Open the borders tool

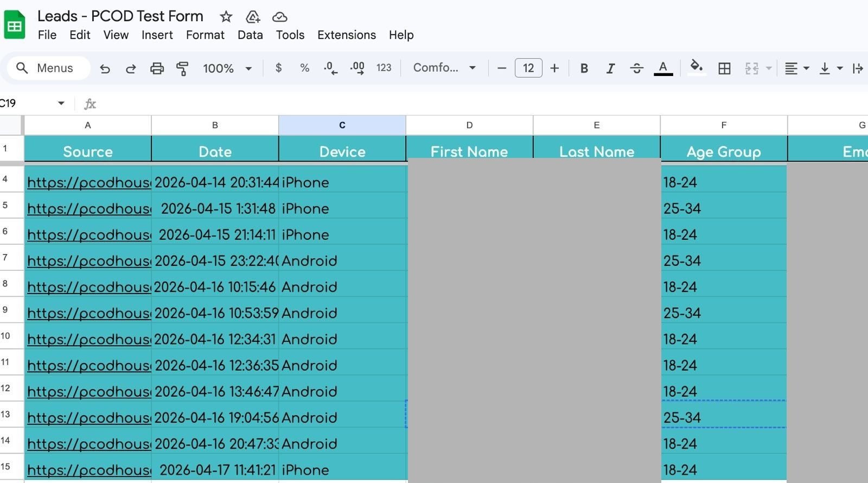pyautogui.click(x=724, y=68)
